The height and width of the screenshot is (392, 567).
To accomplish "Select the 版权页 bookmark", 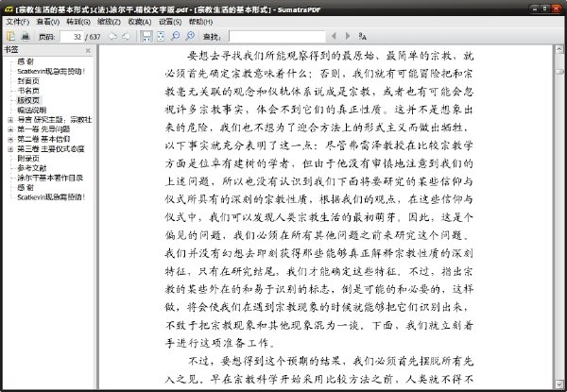I will pyautogui.click(x=28, y=100).
